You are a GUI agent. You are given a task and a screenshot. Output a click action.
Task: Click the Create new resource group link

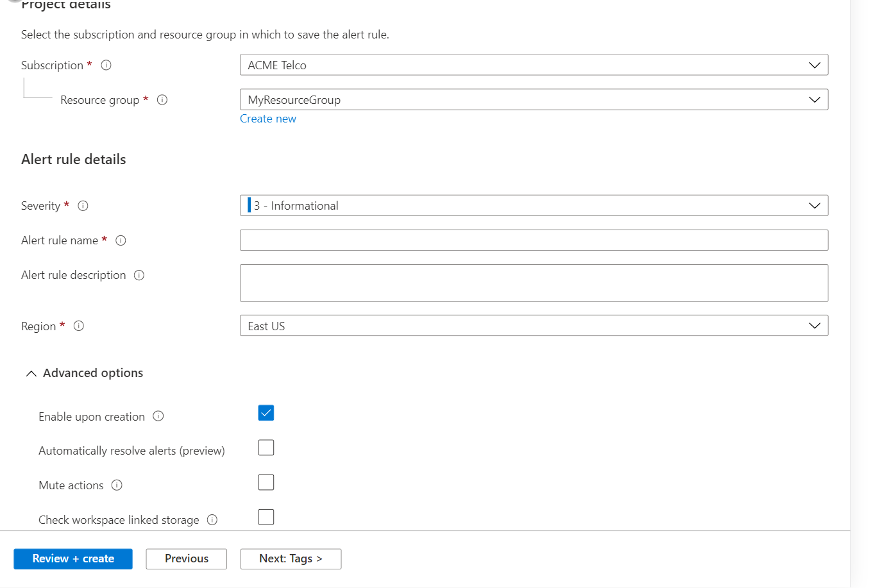click(268, 119)
